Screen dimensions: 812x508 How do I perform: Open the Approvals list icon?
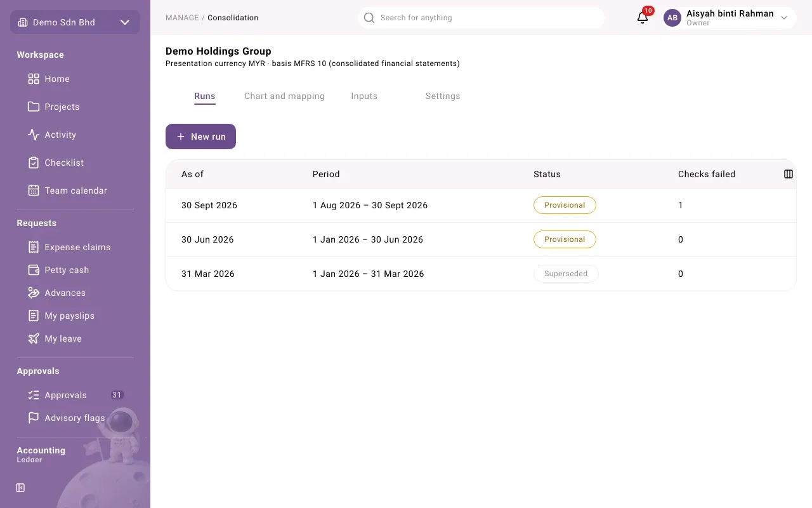[34, 395]
